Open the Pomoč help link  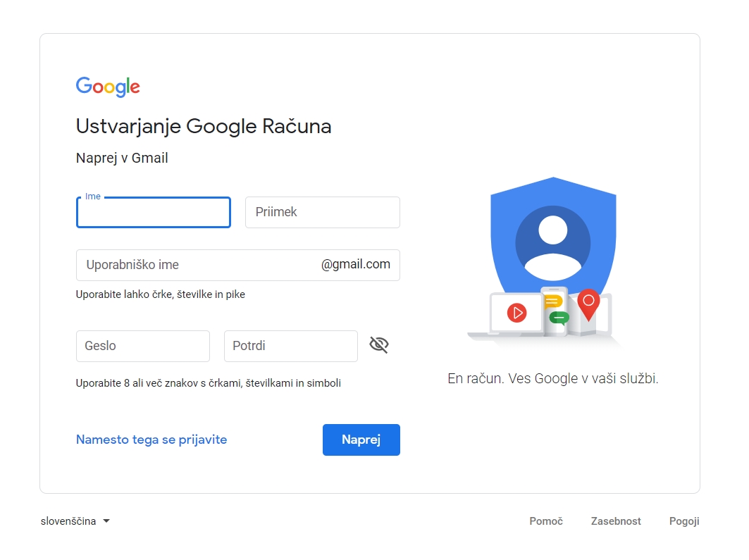546,521
